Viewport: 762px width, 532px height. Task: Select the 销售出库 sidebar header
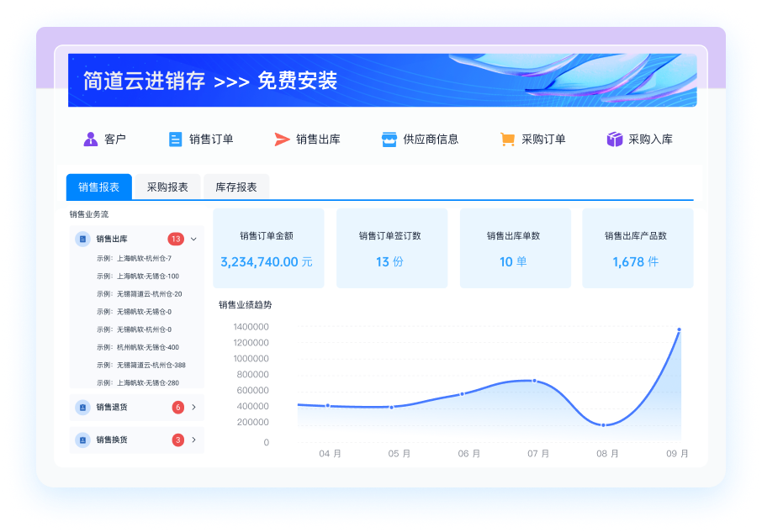click(136, 239)
